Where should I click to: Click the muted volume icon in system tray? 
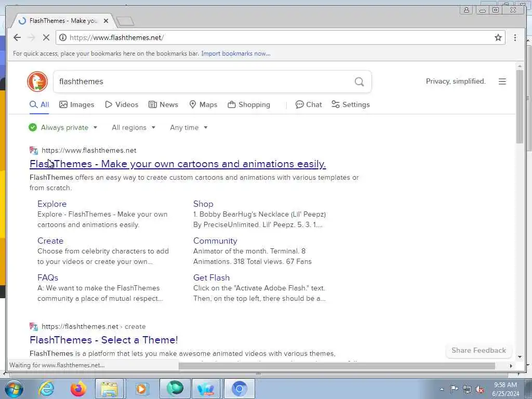point(480,389)
